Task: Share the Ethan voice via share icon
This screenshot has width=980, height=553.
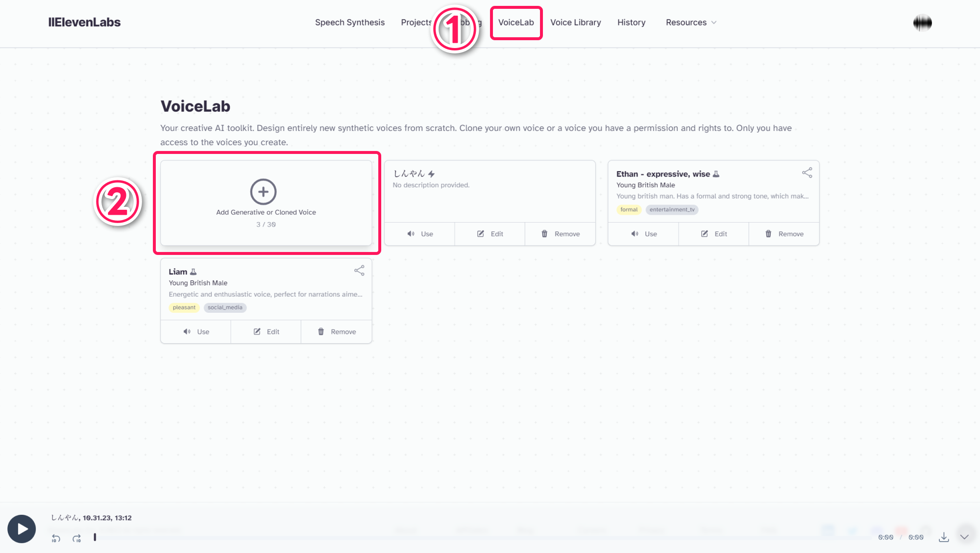Action: (807, 173)
